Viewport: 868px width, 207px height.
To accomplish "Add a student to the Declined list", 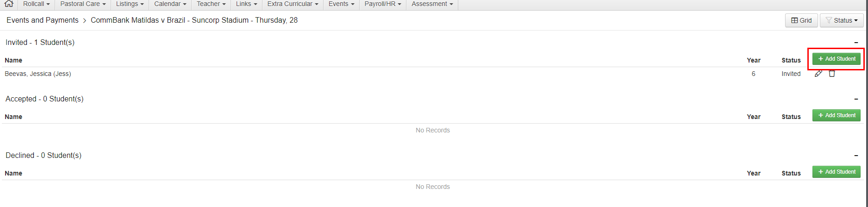I will [837, 172].
